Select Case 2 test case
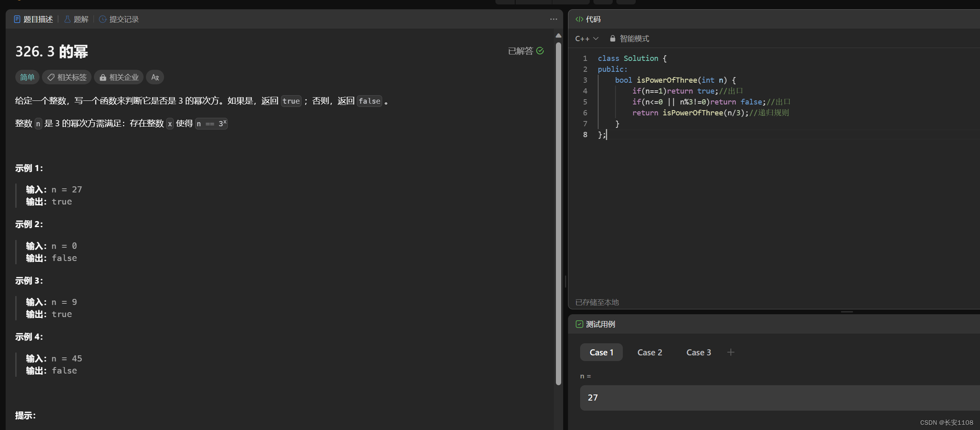Viewport: 980px width, 430px height. (x=650, y=352)
